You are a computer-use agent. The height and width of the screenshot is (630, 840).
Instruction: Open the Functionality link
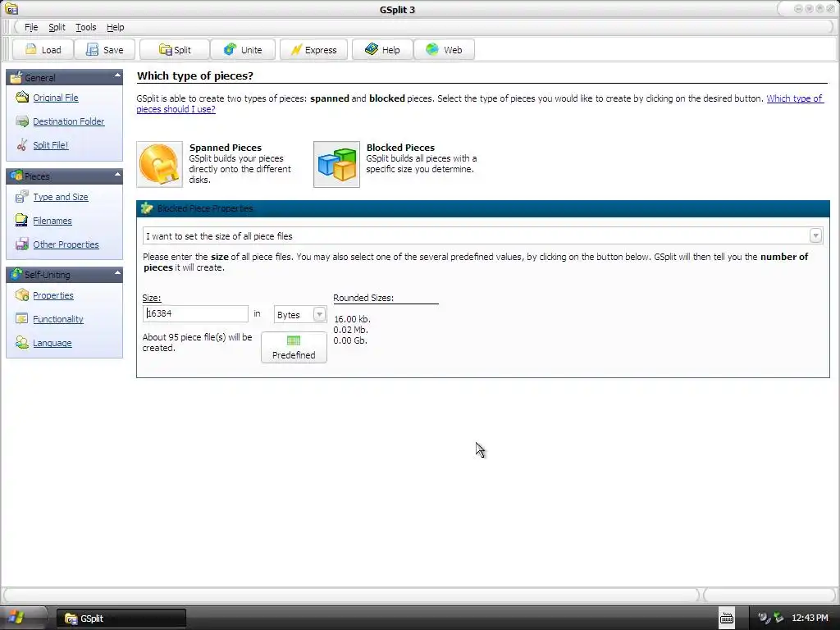[x=58, y=319]
